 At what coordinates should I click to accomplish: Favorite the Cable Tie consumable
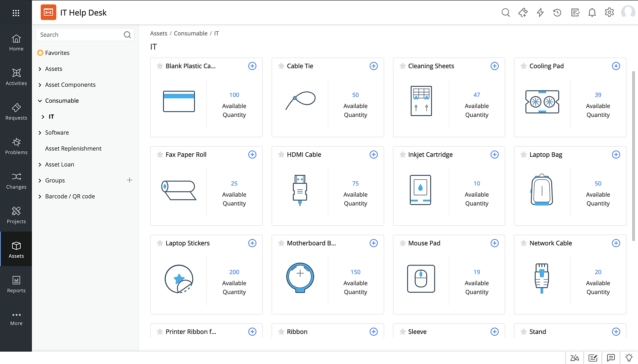pos(281,66)
